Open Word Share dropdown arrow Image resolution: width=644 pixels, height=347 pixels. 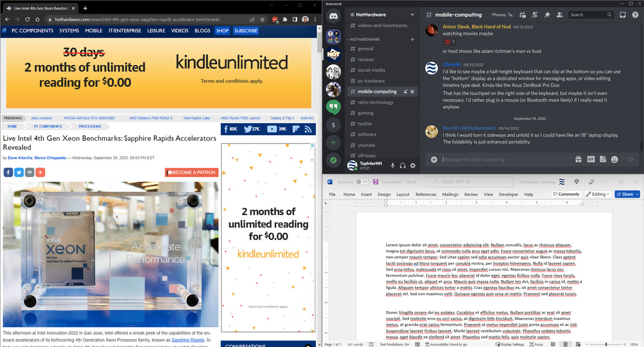(637, 194)
